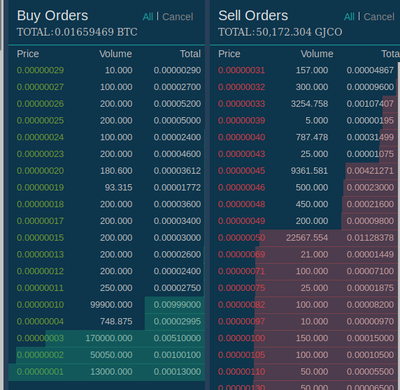
Task: Click Cancel in Sell Orders header
Action: [x=379, y=17]
